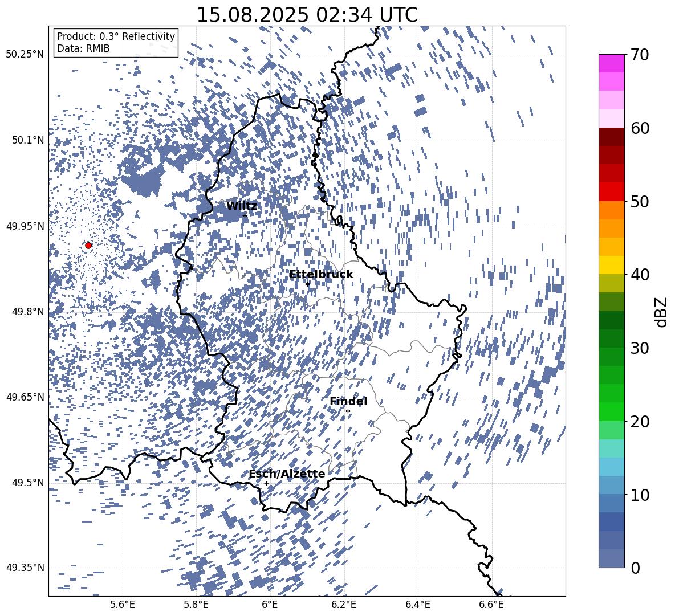Click the 20 tick label on colorbar
Screen dimensions: 675x616
pos(640,422)
